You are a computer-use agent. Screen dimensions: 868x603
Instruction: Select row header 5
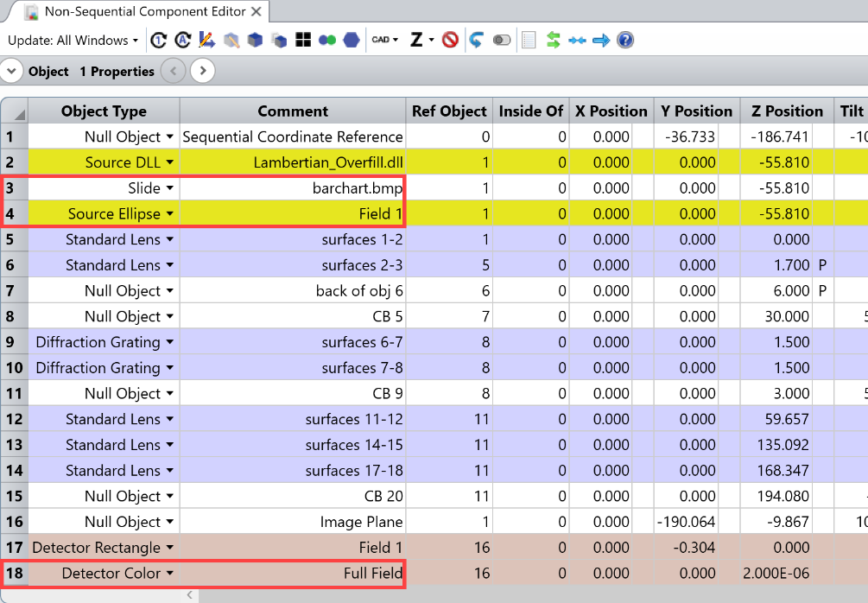tap(15, 239)
